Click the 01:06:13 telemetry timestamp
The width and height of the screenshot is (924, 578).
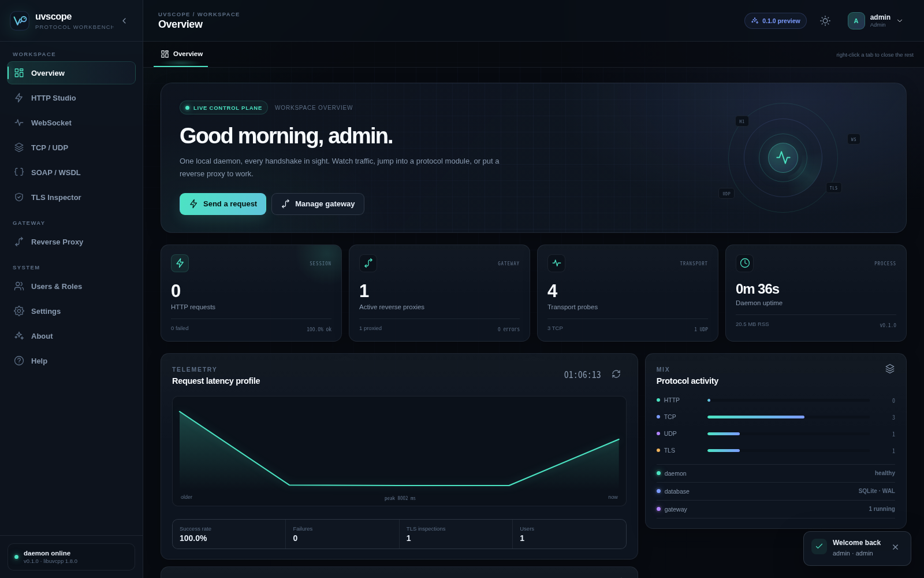click(582, 375)
